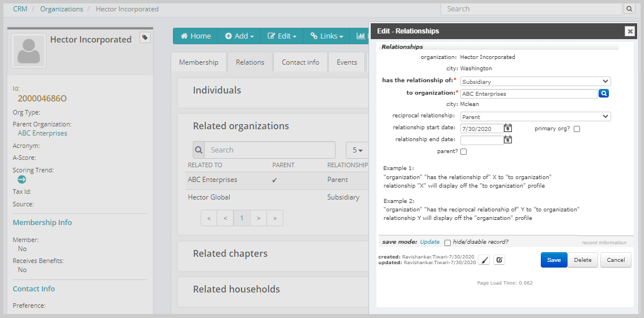Enable hide/disable record checkbox
Viewport: 644px width, 318px height.
[x=447, y=243]
